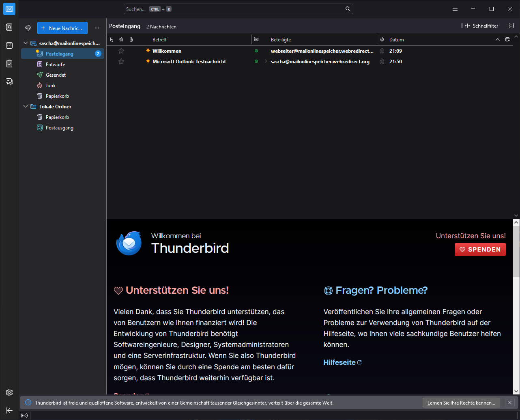
Task: Open the Address Book space
Action: (9, 27)
